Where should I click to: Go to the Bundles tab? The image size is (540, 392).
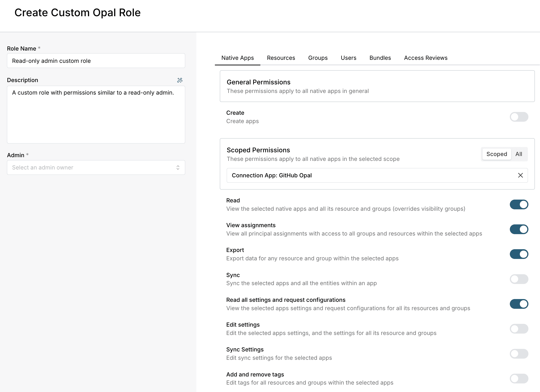pyautogui.click(x=380, y=58)
